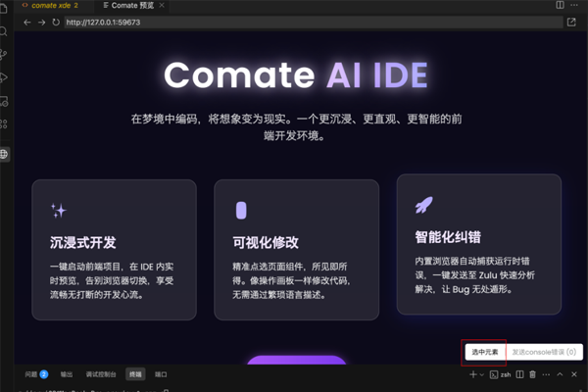588x392 pixels.
Task: Split the editor layout
Action: [560, 5]
